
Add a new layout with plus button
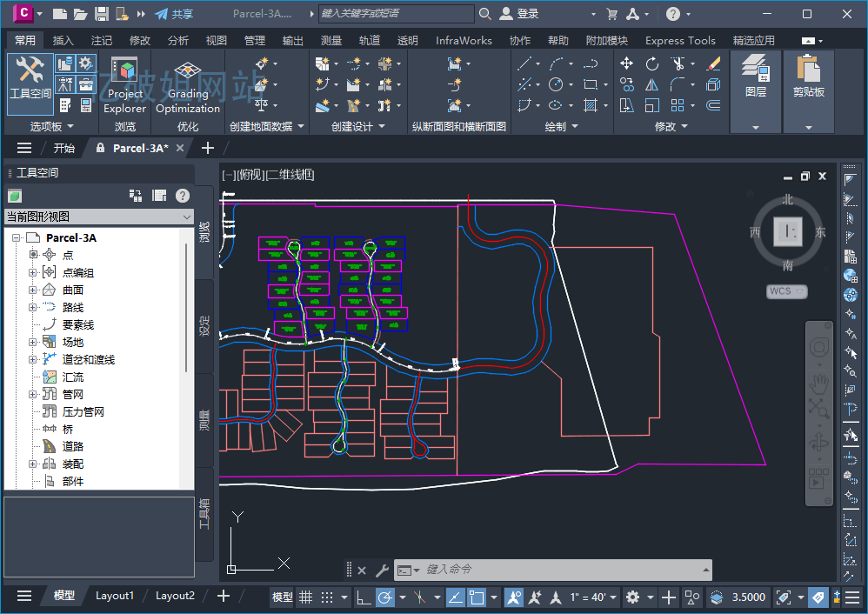pos(224,596)
